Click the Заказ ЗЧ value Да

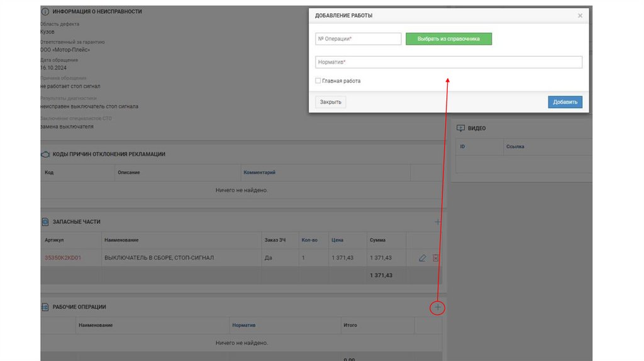[268, 258]
